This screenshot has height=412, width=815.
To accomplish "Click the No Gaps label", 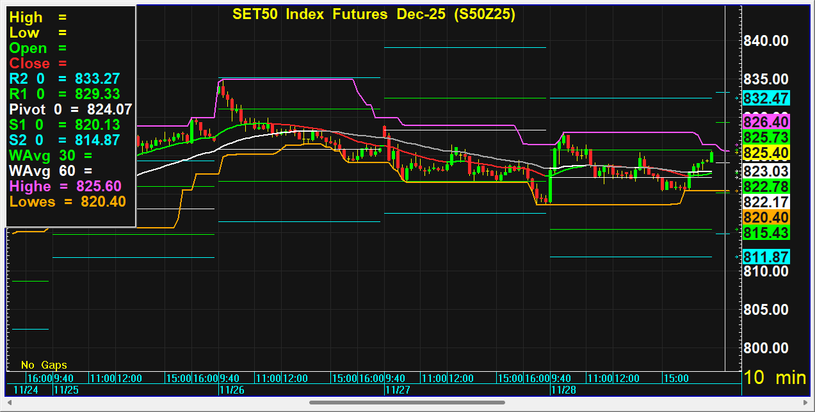I will [x=42, y=364].
